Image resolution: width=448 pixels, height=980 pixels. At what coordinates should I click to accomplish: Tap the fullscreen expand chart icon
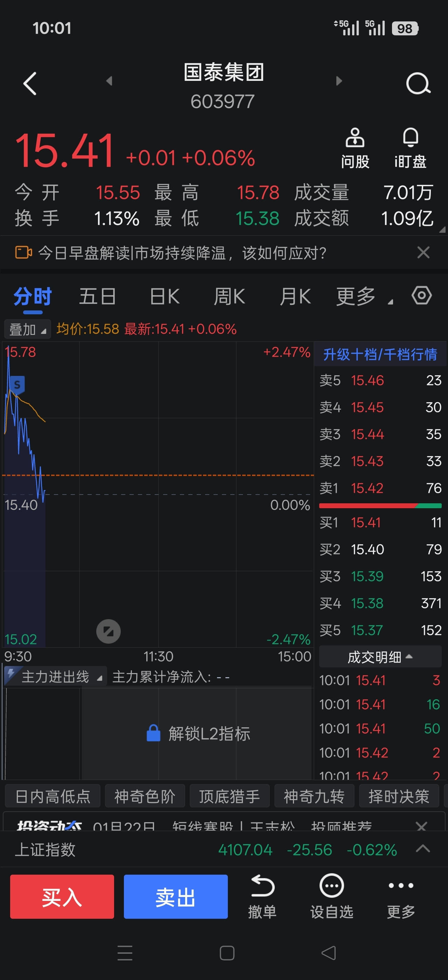[108, 631]
